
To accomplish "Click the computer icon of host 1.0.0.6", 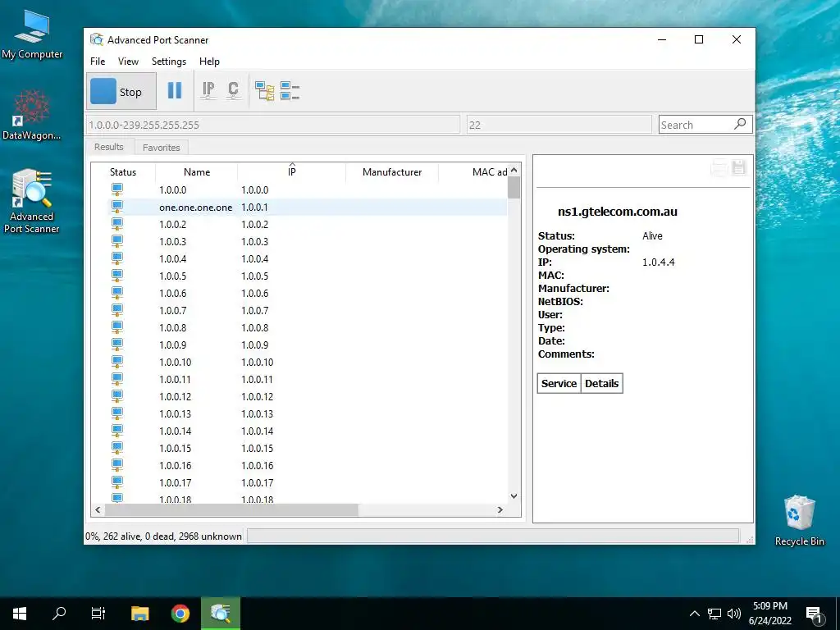I will click(x=116, y=293).
